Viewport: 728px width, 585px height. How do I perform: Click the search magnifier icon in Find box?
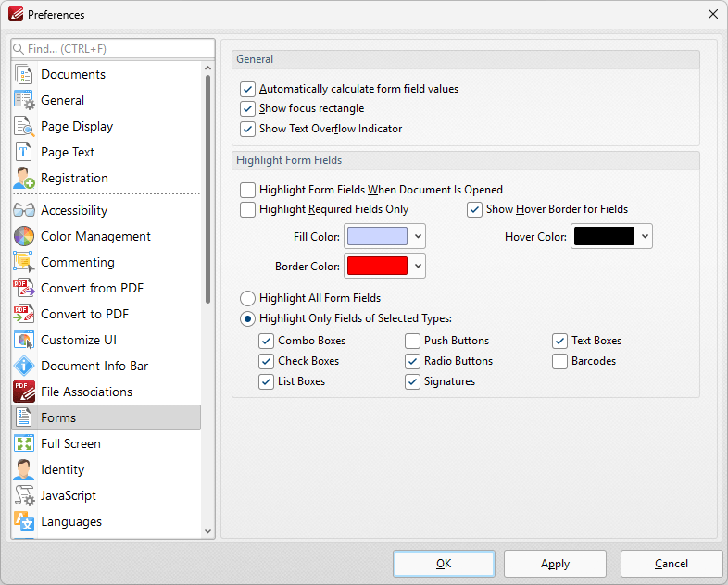coord(19,49)
